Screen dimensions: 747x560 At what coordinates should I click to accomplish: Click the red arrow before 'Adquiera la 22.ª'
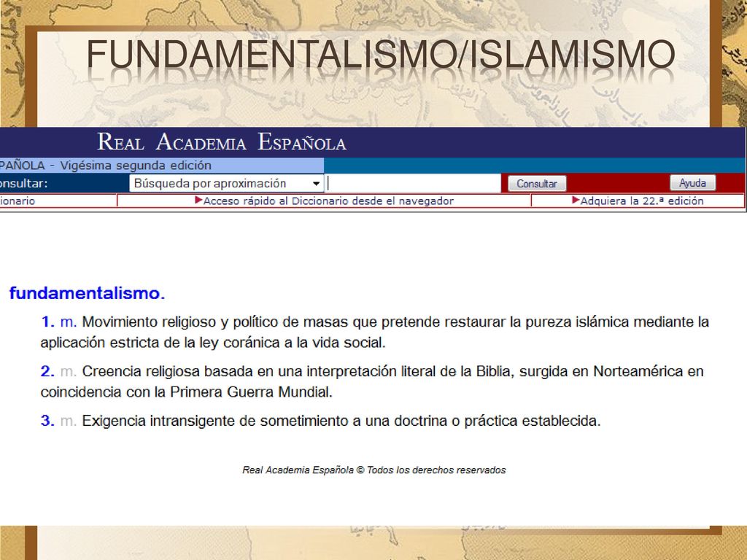click(576, 200)
